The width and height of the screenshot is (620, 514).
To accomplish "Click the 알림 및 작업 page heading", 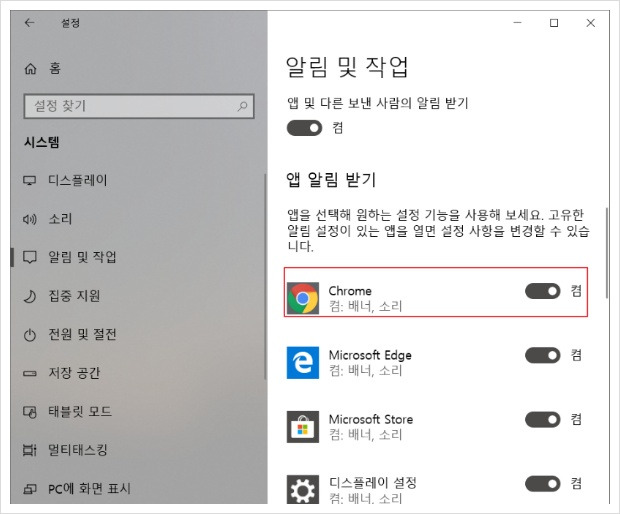I will [347, 66].
